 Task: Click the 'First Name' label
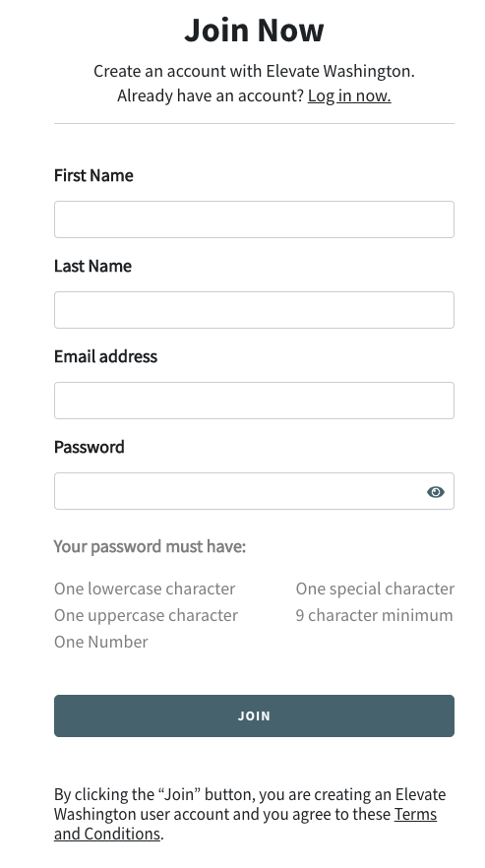click(x=93, y=175)
